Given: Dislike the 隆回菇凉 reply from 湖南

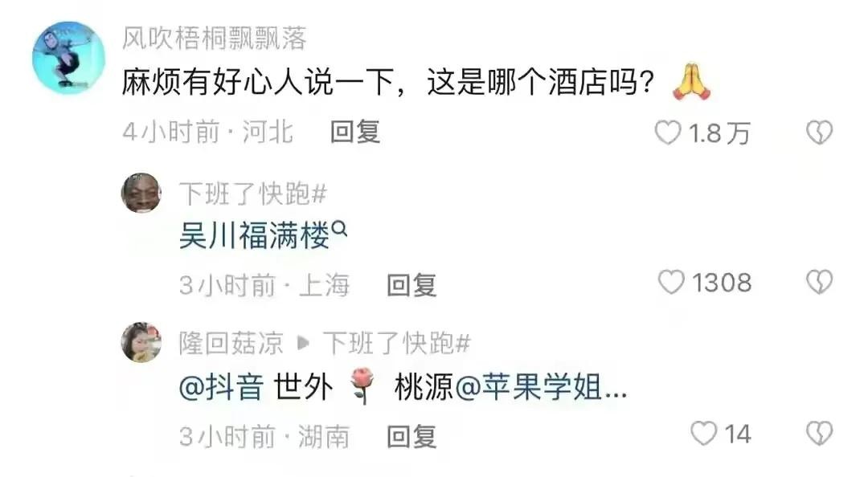Looking at the screenshot, I should pyautogui.click(x=819, y=434).
